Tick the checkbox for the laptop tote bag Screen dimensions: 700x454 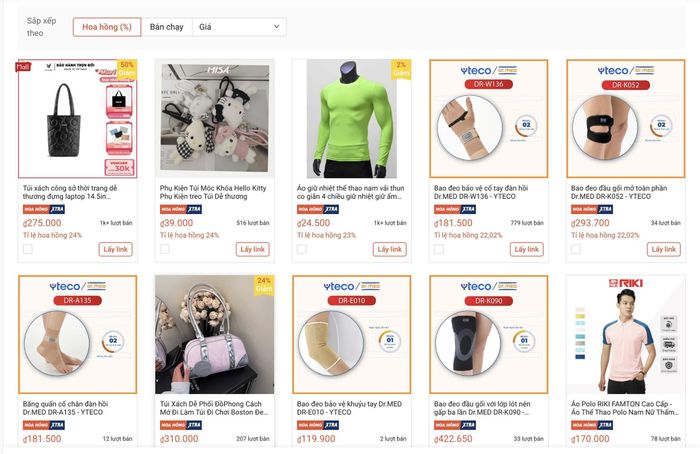click(28, 249)
